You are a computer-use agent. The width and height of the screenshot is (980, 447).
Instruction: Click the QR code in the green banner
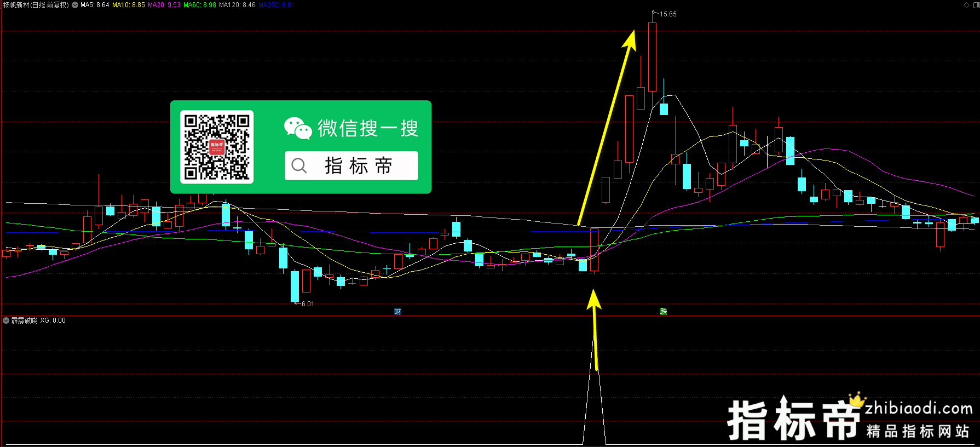click(217, 147)
